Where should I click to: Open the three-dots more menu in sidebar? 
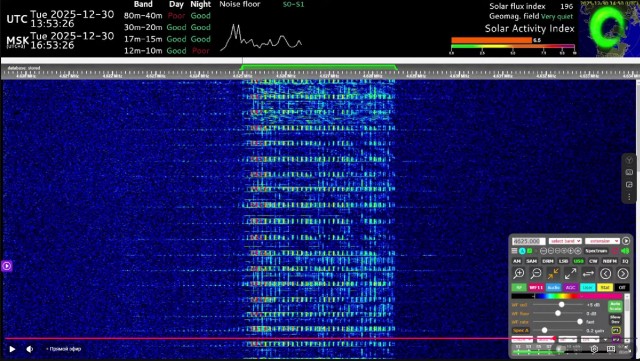[x=629, y=197]
